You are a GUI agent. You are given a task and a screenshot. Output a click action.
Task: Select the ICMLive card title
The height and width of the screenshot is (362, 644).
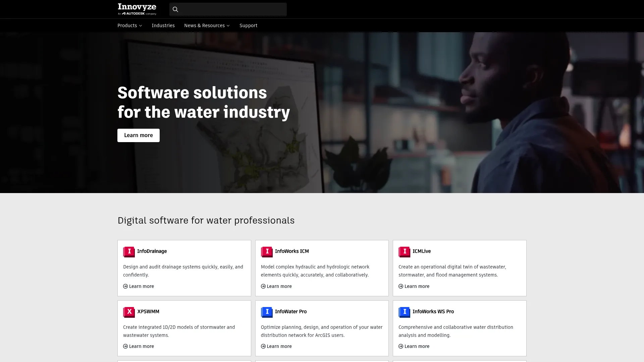(x=422, y=251)
